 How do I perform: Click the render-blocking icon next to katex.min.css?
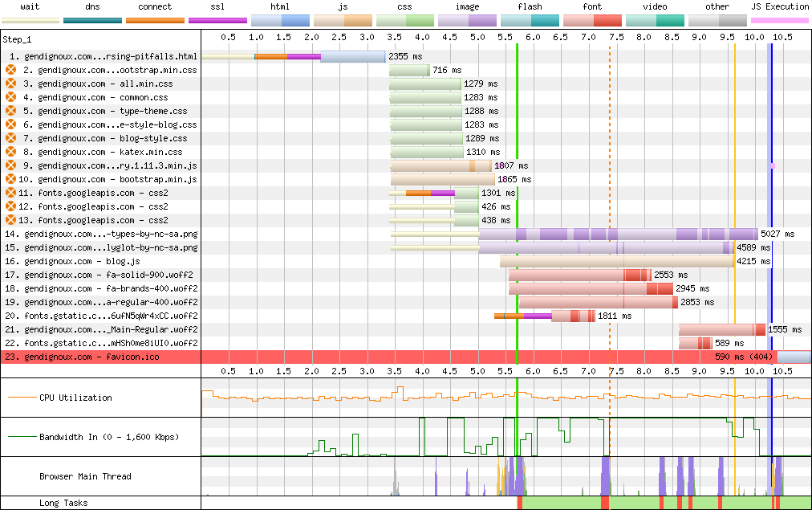tap(10, 152)
